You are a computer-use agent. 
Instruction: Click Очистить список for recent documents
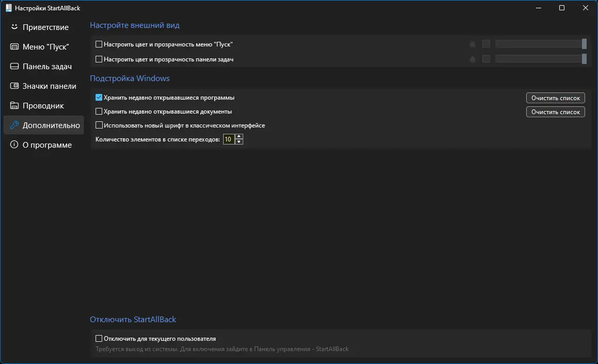(x=555, y=112)
